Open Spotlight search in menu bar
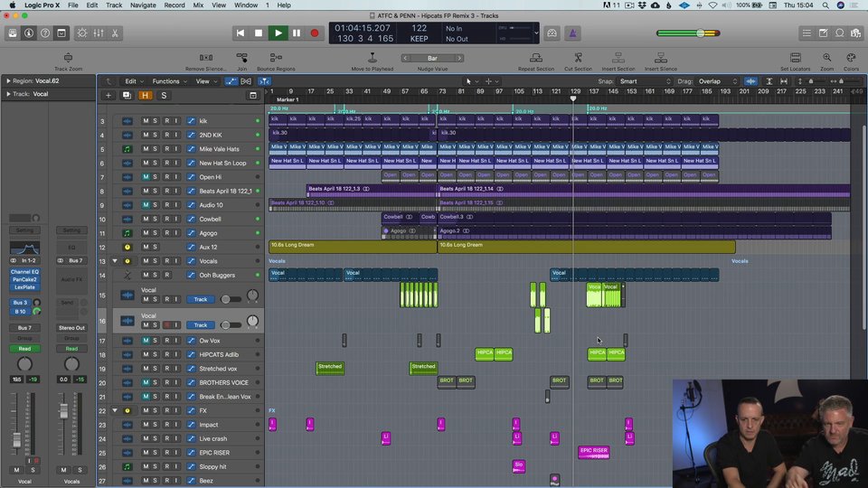 [x=826, y=5]
